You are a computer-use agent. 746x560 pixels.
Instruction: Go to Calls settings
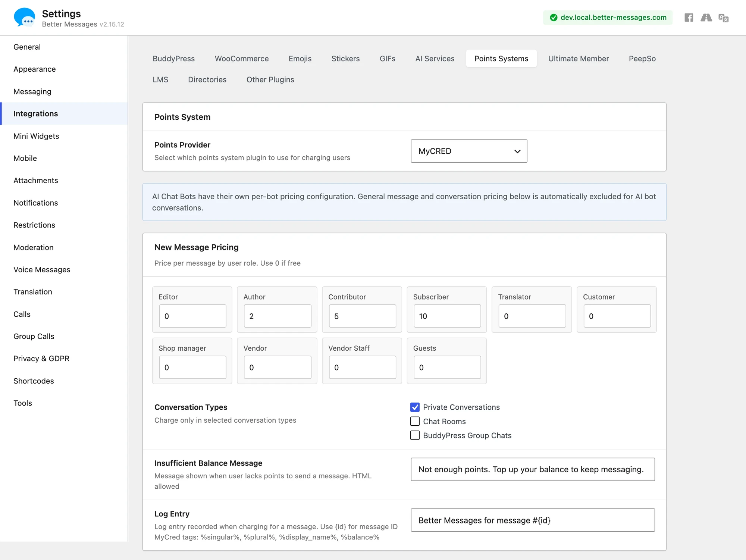(x=64, y=314)
